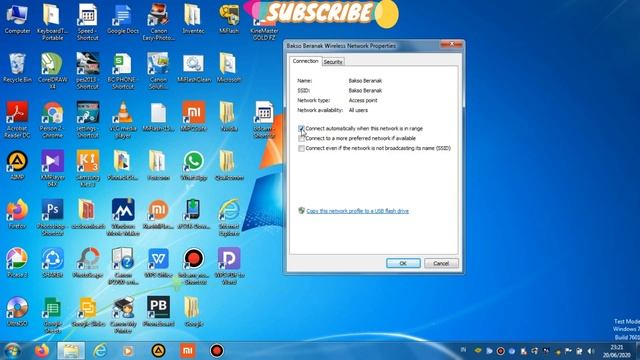Select the Internet Explorer desktop shortcut

[x=229, y=217]
